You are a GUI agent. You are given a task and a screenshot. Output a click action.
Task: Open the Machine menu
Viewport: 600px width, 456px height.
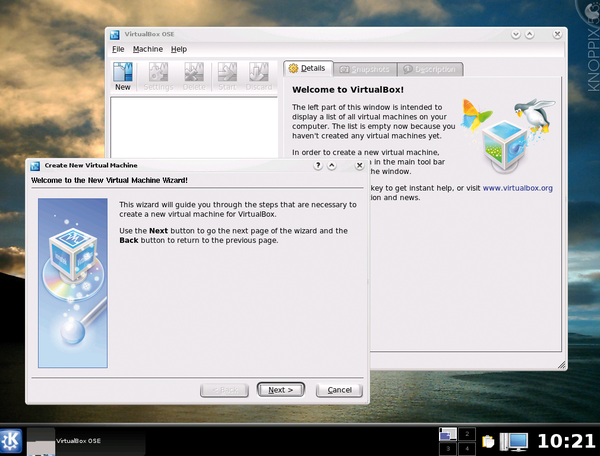(148, 49)
